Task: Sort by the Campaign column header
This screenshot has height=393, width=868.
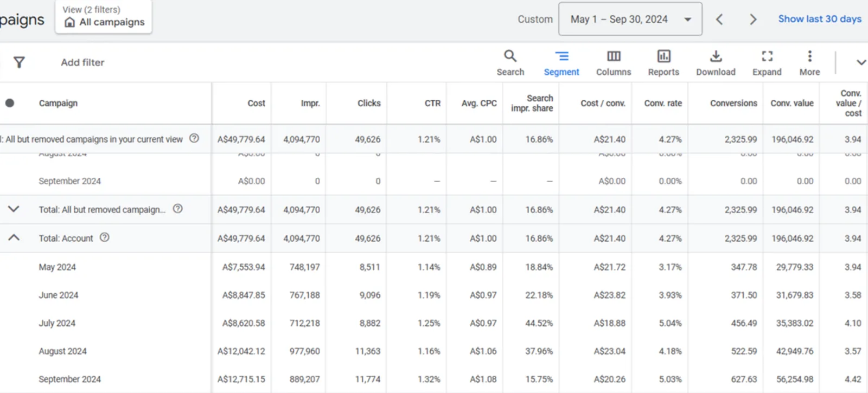Action: pos(58,103)
